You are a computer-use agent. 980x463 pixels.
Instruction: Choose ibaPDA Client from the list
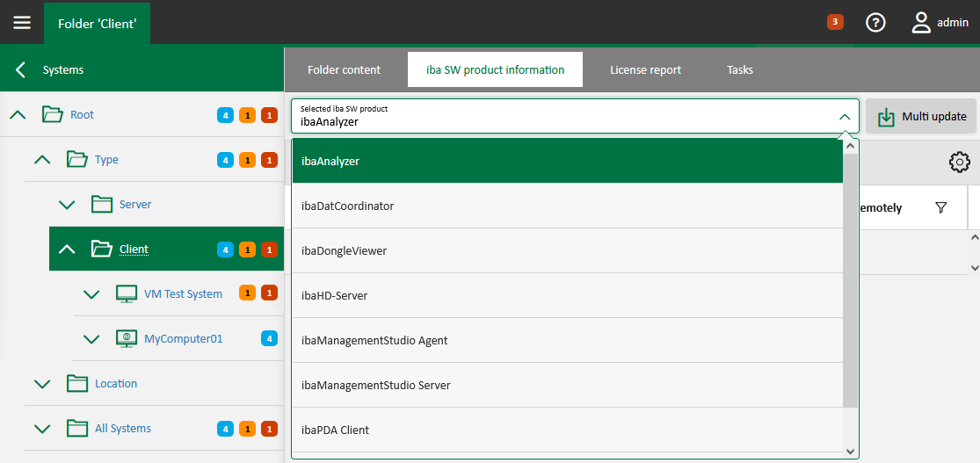pos(568,430)
